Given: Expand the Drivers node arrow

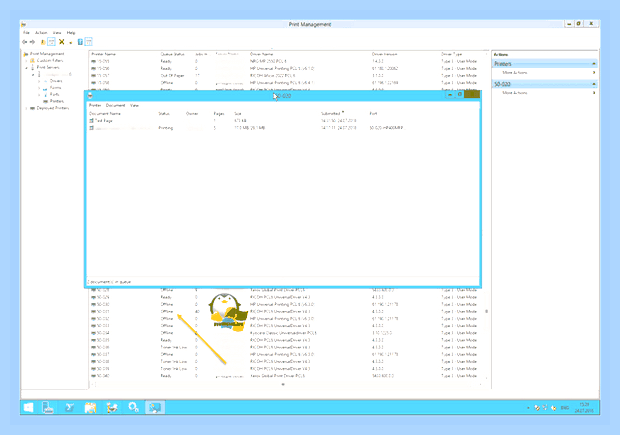Looking at the screenshot, I should (x=39, y=81).
